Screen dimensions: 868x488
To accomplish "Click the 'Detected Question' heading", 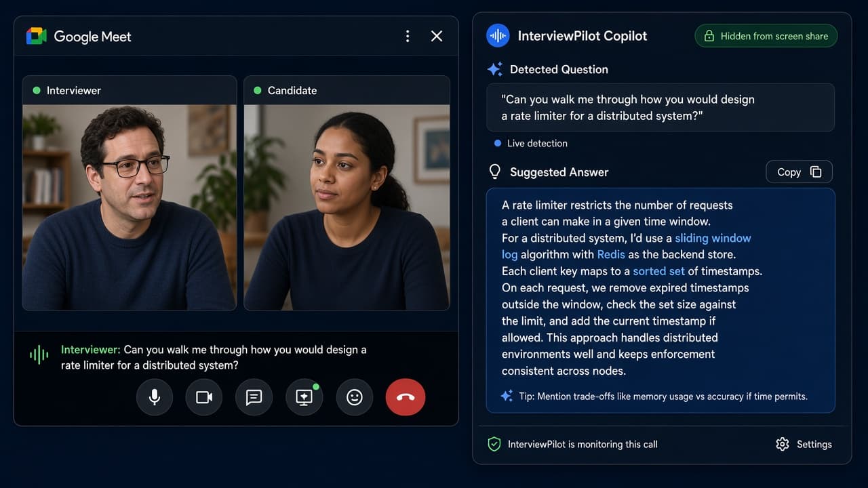I will point(559,69).
